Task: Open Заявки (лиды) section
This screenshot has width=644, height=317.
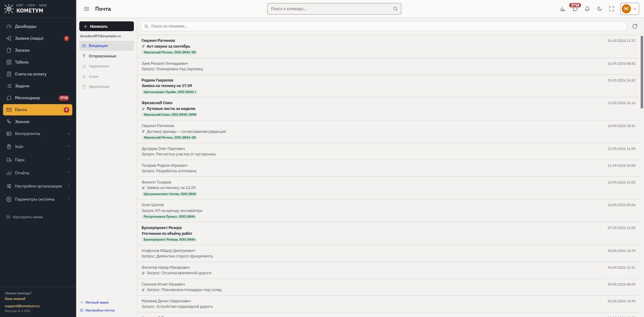Action: tap(38, 38)
